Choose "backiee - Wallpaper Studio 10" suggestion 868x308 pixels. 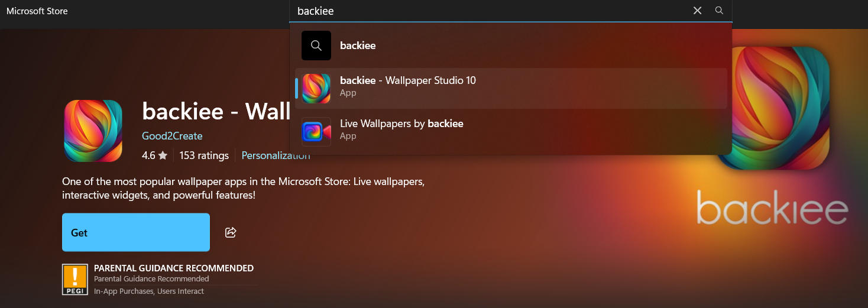407,81
